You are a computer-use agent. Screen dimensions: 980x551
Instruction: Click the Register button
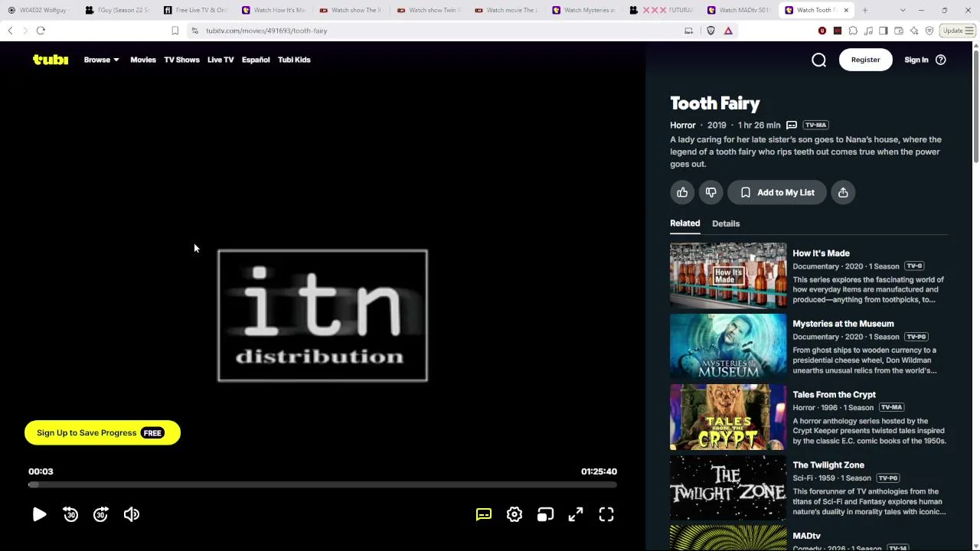pos(866,60)
